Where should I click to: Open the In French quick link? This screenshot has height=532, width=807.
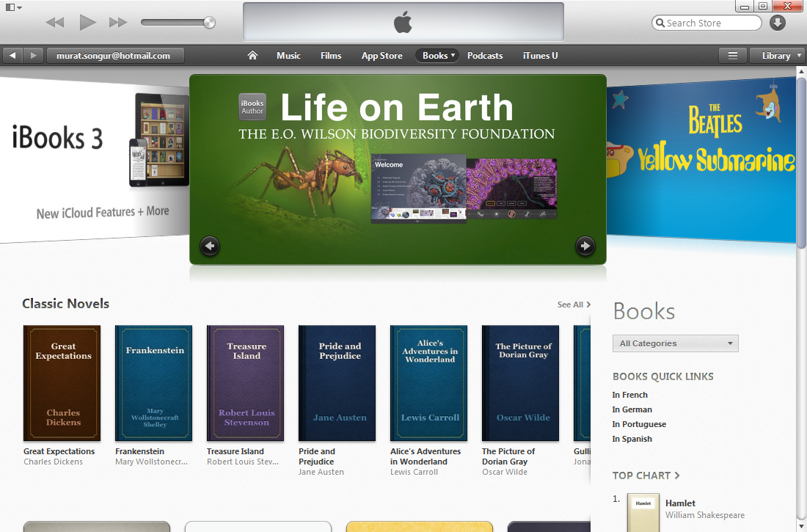(630, 395)
